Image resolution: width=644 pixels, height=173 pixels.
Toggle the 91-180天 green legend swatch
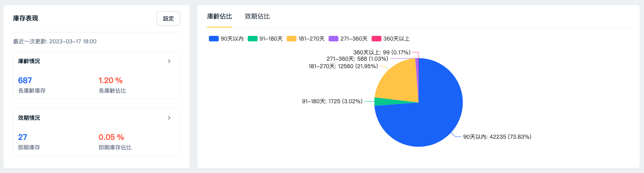253,39
